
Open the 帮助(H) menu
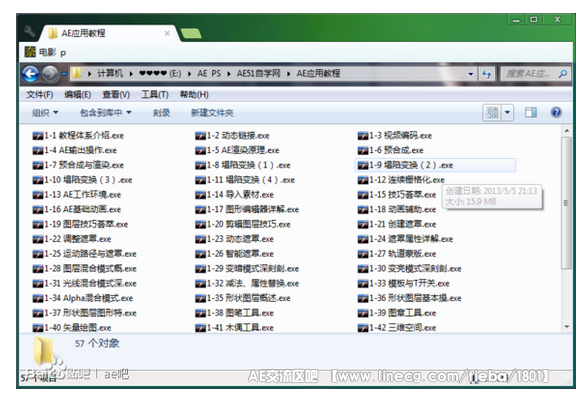coord(194,95)
